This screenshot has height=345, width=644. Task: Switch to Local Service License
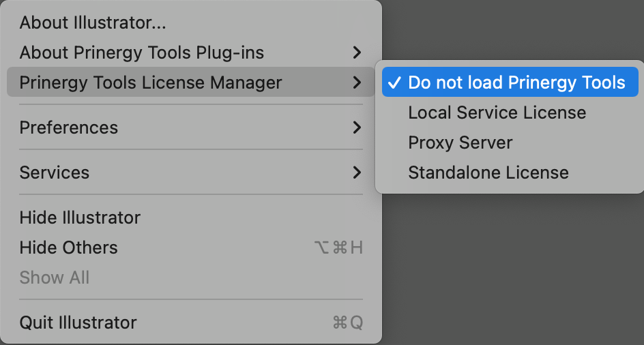497,112
